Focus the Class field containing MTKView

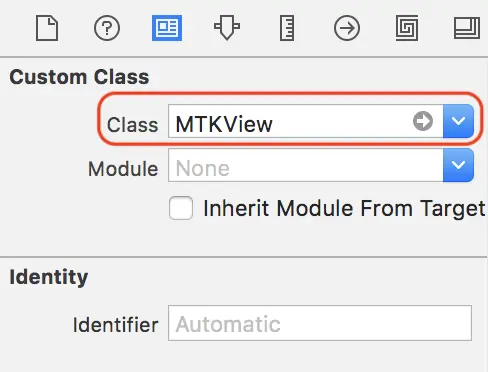coord(306,121)
